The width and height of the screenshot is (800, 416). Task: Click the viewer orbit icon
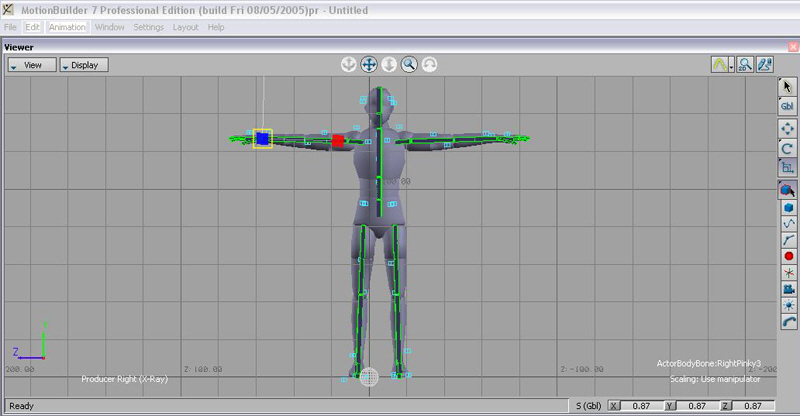tap(429, 64)
